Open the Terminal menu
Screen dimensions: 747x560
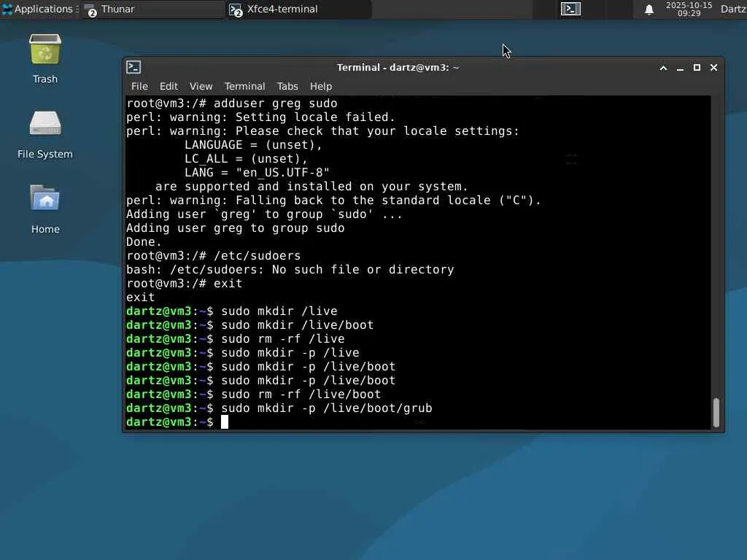coord(245,86)
